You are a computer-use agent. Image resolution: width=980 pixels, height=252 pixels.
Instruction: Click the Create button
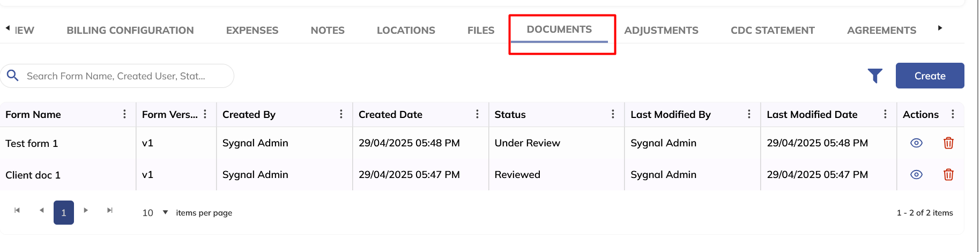coord(930,76)
